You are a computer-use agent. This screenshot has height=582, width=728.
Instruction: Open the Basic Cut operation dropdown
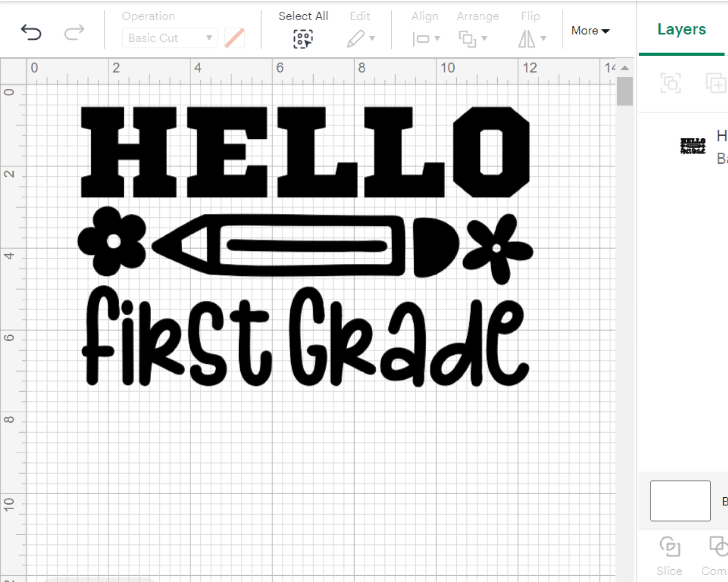(x=170, y=38)
